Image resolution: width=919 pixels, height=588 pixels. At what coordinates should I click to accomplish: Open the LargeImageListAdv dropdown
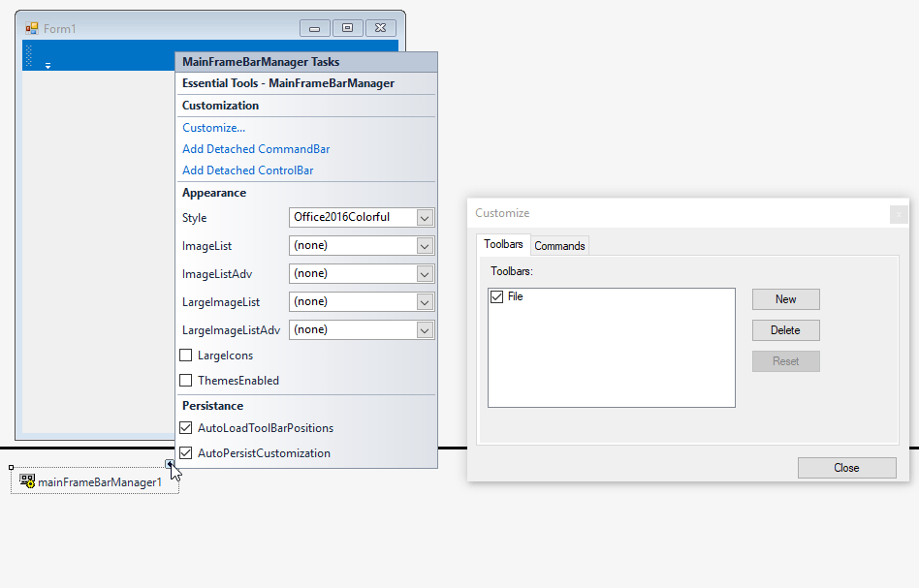click(425, 329)
